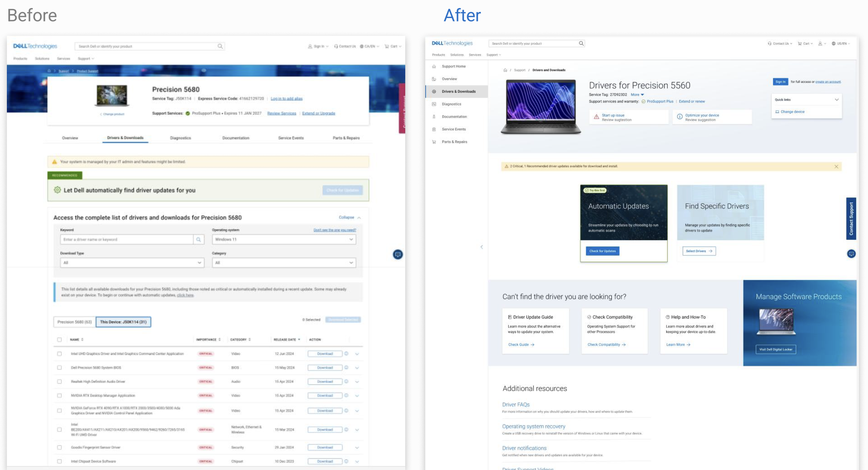Open info icon for Intel Chipset Device Software
This screenshot has height=470, width=868.
(x=346, y=461)
